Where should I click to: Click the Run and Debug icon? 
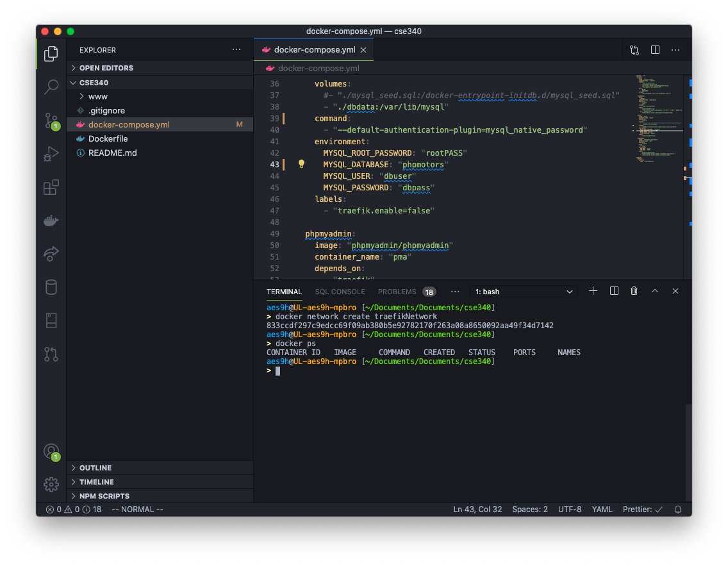(x=51, y=153)
